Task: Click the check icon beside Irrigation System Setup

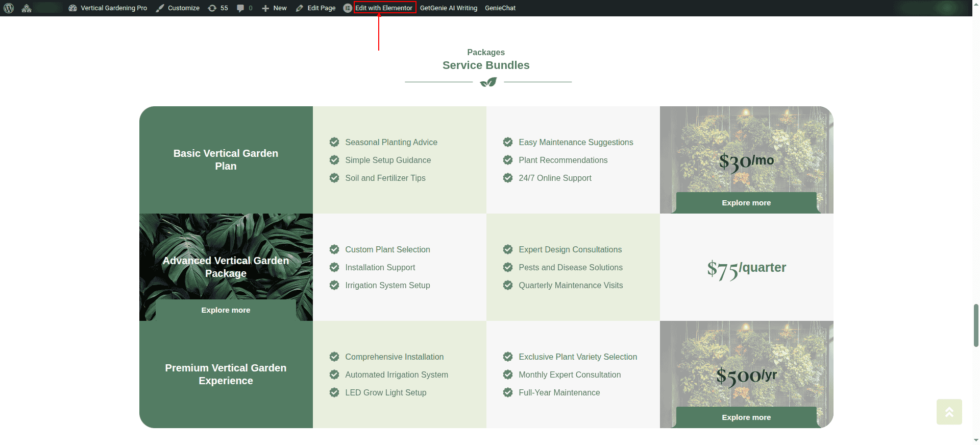Action: (x=334, y=285)
